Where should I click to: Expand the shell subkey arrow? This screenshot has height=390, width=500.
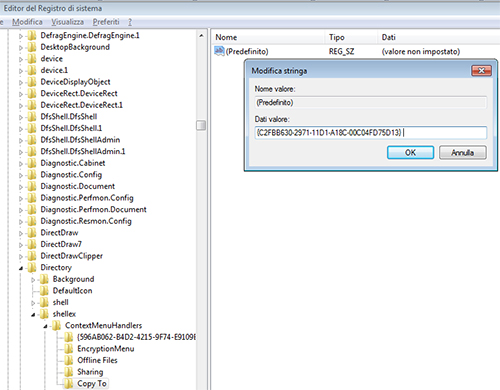33,303
